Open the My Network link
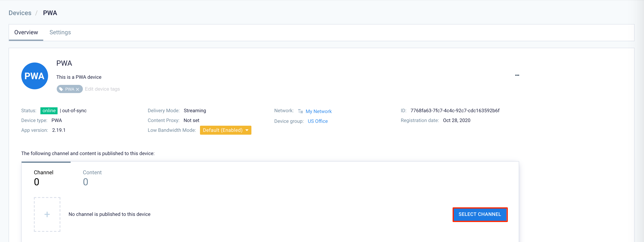644x242 pixels. point(319,111)
